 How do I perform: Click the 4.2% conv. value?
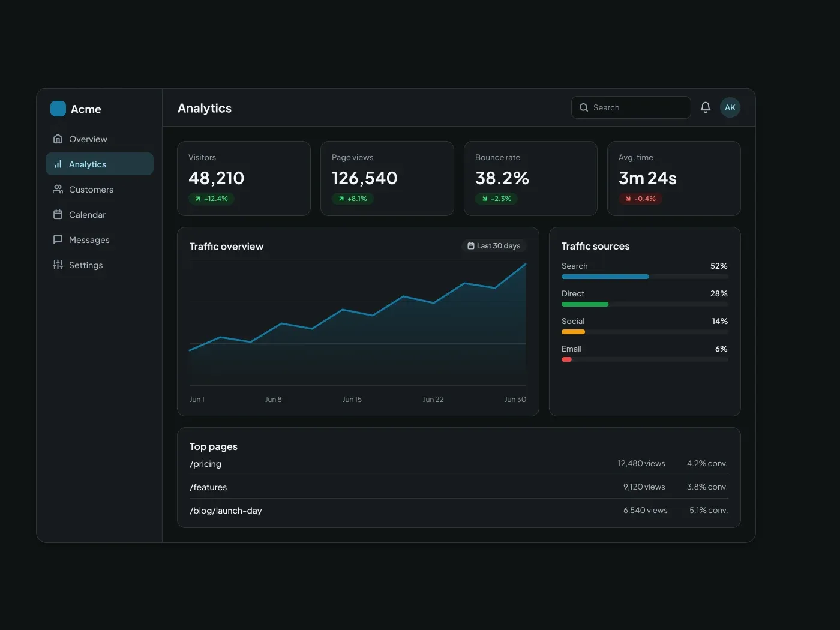tap(707, 463)
